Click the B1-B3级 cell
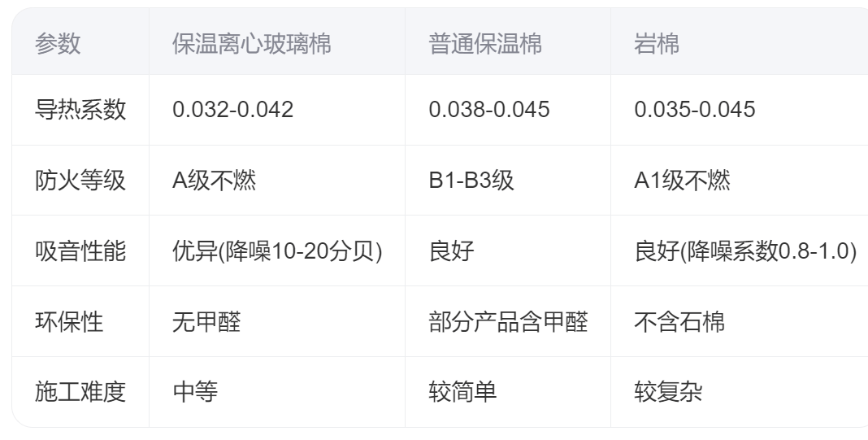Screen dimensions: 868x440 [471, 181]
